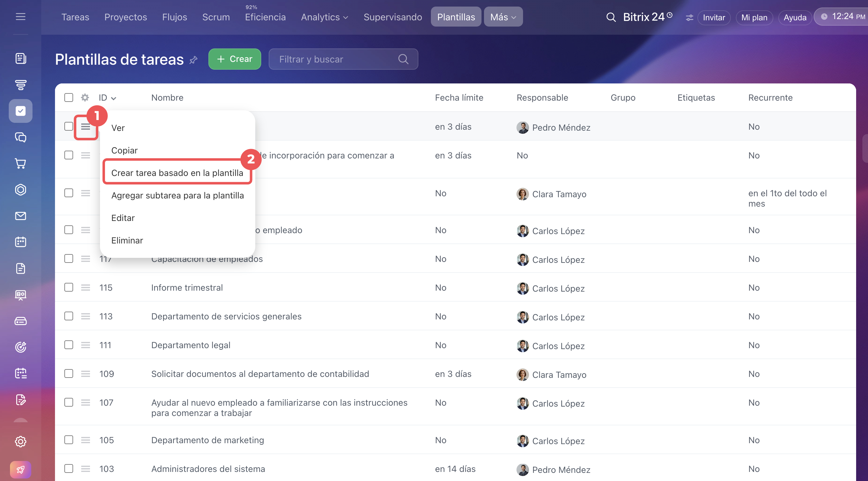Open the settings gear sidebar icon
The image size is (868, 481).
21,441
